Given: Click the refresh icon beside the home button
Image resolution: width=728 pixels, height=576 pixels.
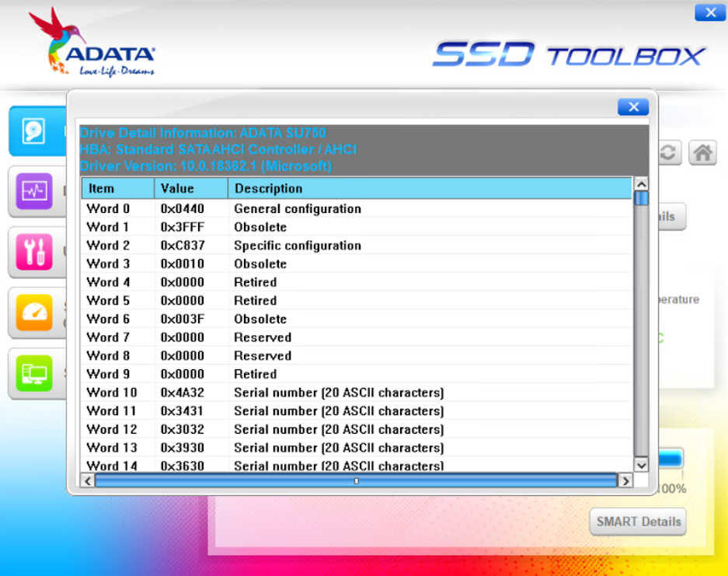Looking at the screenshot, I should (x=667, y=152).
